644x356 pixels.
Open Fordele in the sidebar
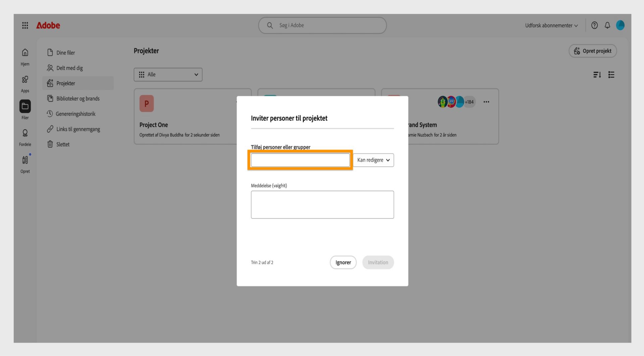(x=25, y=138)
